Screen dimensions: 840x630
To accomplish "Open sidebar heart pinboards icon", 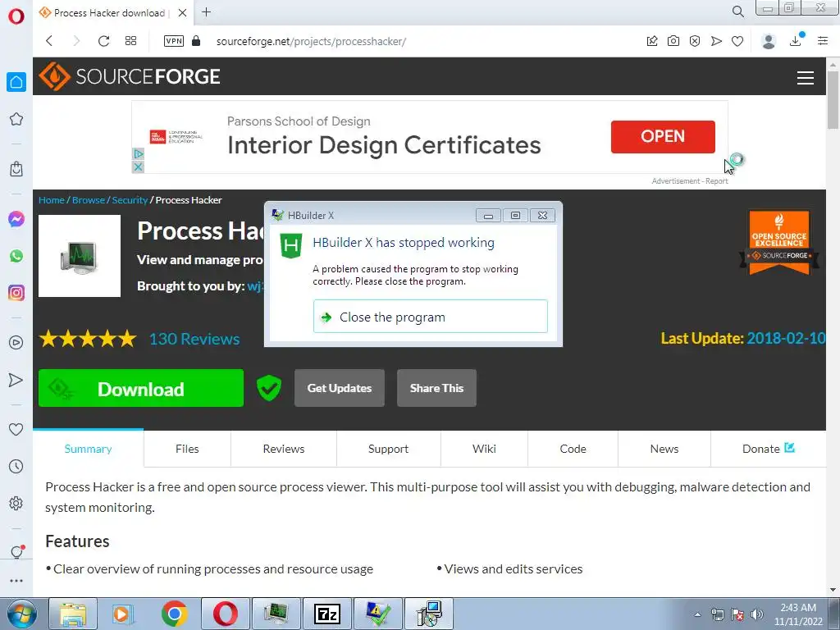I will tap(16, 429).
